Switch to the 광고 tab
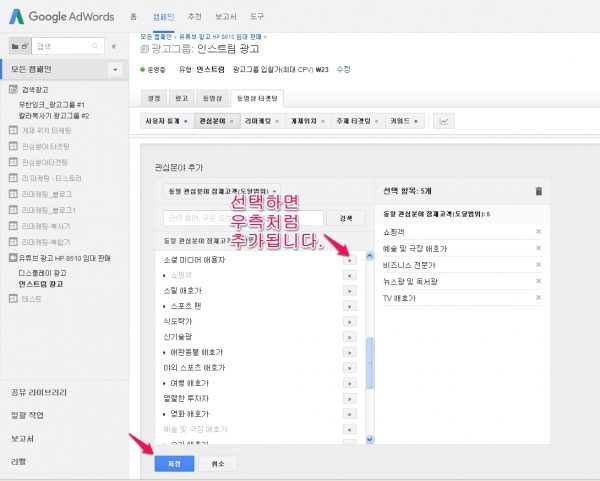 coord(181,98)
